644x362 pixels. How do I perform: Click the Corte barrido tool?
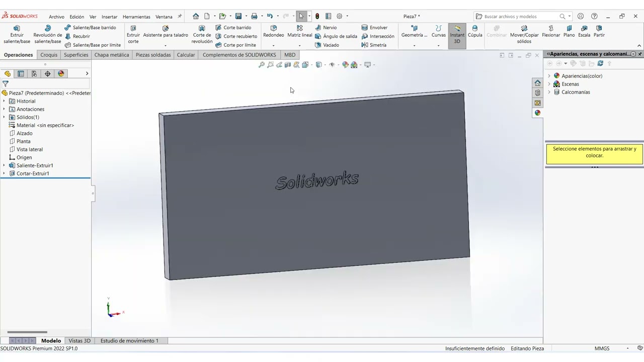(x=233, y=28)
